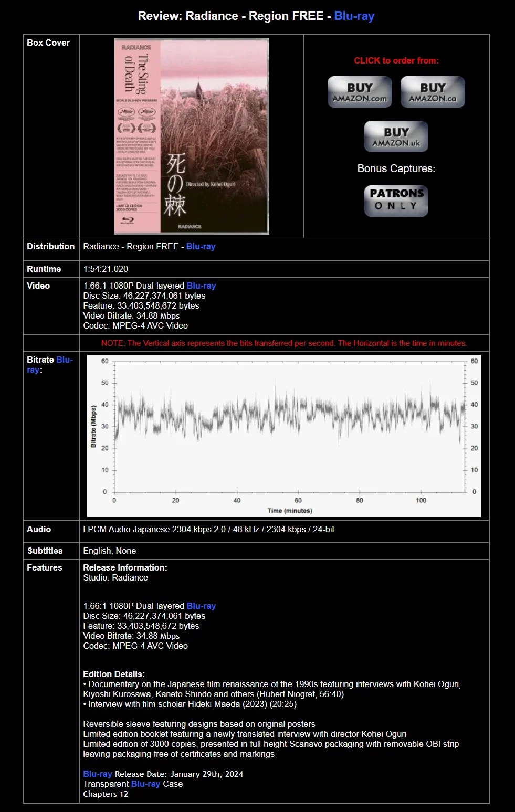Click the 'Time (minutes)' axis label on graph
The width and height of the screenshot is (515, 812).
coord(290,511)
